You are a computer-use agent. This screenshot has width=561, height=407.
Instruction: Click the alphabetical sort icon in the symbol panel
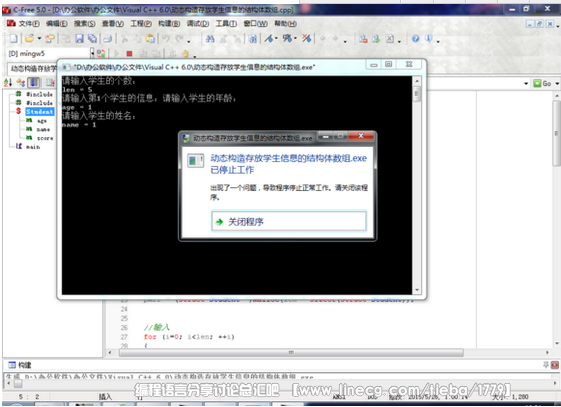[x=8, y=83]
